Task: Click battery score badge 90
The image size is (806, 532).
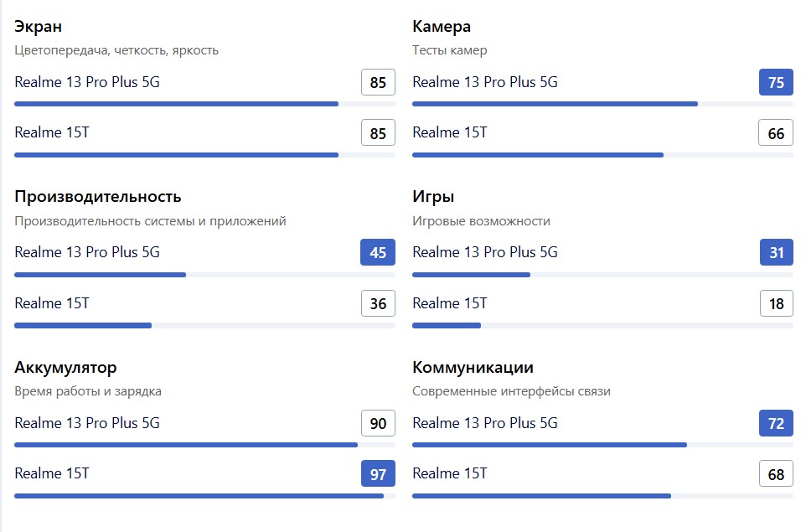Action: (378, 423)
